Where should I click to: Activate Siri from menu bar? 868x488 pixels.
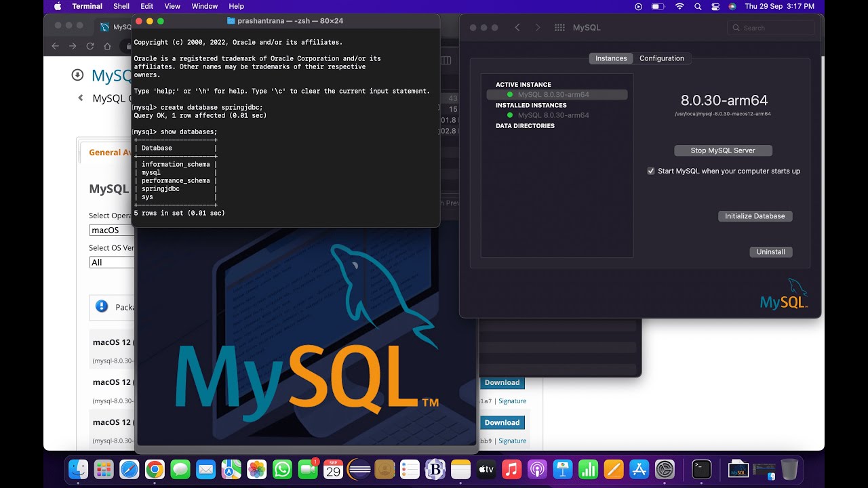732,6
